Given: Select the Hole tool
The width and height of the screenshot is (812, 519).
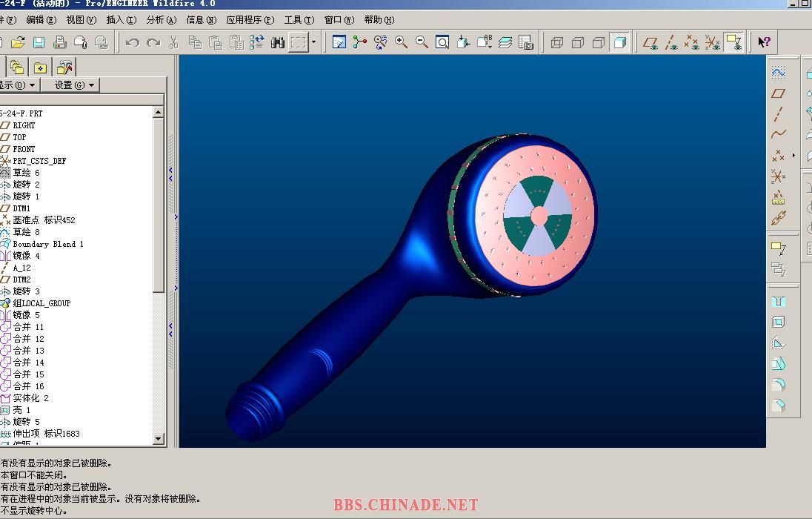Looking at the screenshot, I should point(778,302).
